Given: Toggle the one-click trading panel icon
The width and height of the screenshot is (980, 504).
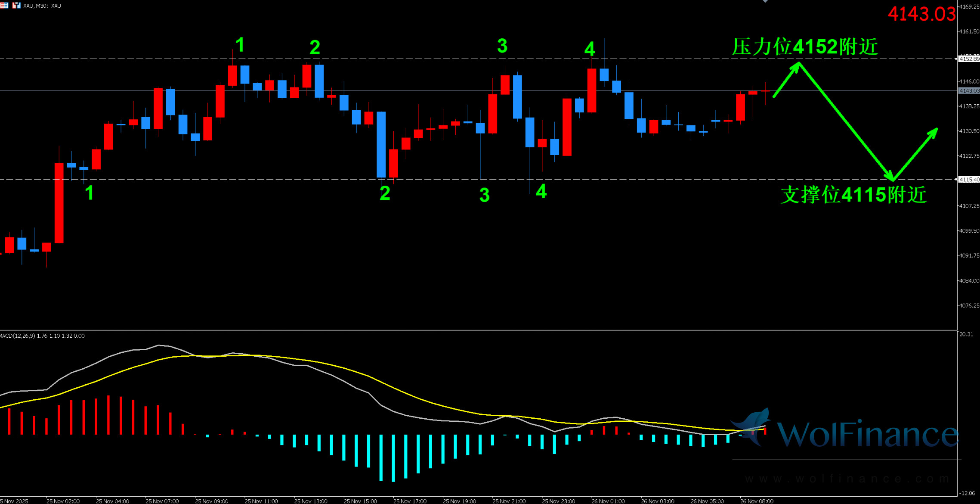Looking at the screenshot, I should [x=16, y=6].
